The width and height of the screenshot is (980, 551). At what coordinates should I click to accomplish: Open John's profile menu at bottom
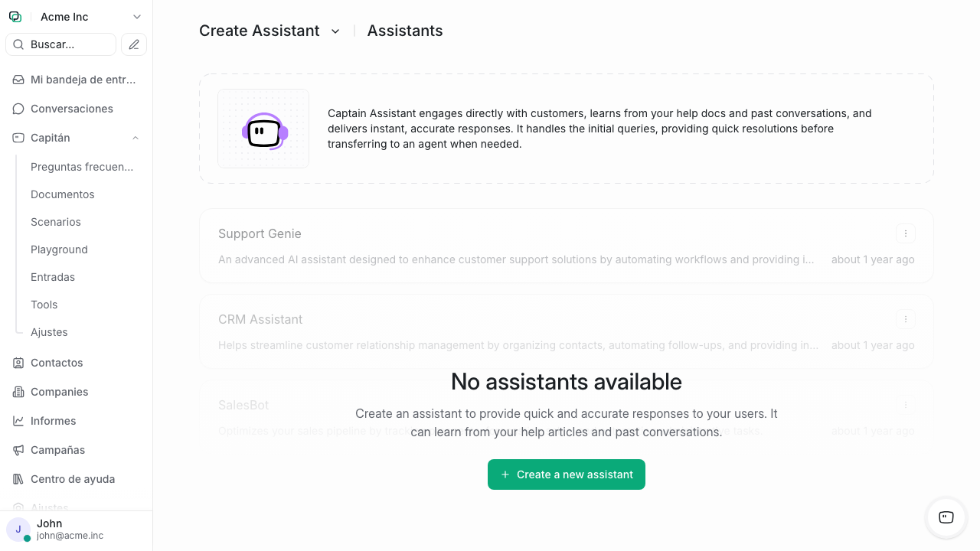pyautogui.click(x=69, y=530)
